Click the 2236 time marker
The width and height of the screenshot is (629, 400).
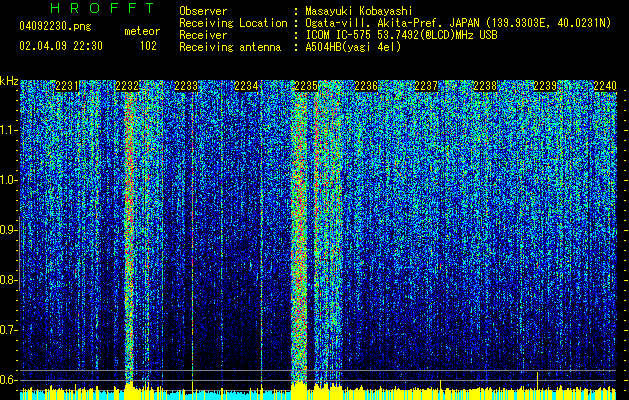click(x=366, y=86)
